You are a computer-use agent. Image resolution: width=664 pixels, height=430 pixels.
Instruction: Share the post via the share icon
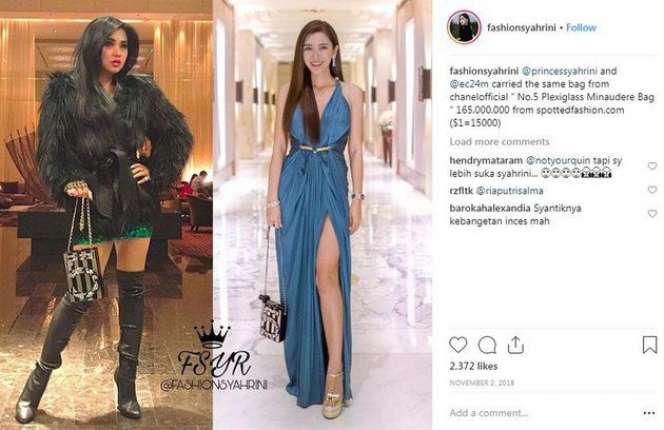pyautogui.click(x=515, y=345)
